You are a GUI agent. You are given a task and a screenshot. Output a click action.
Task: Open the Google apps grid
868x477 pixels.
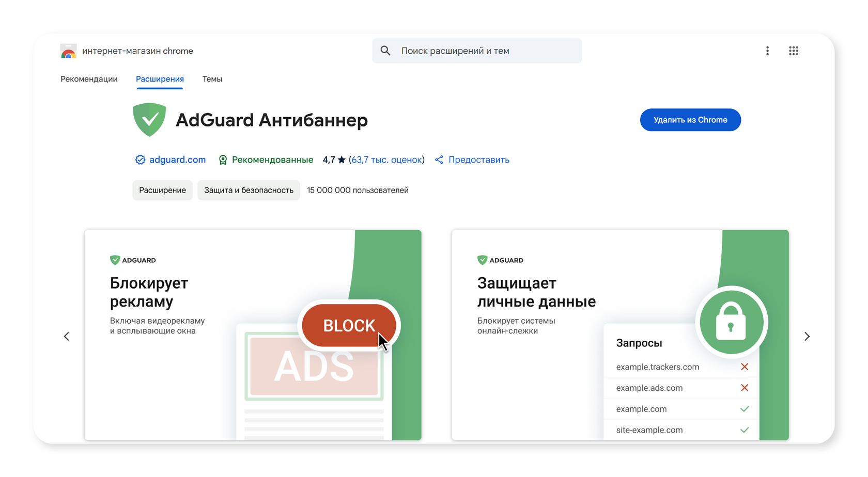[x=794, y=51]
